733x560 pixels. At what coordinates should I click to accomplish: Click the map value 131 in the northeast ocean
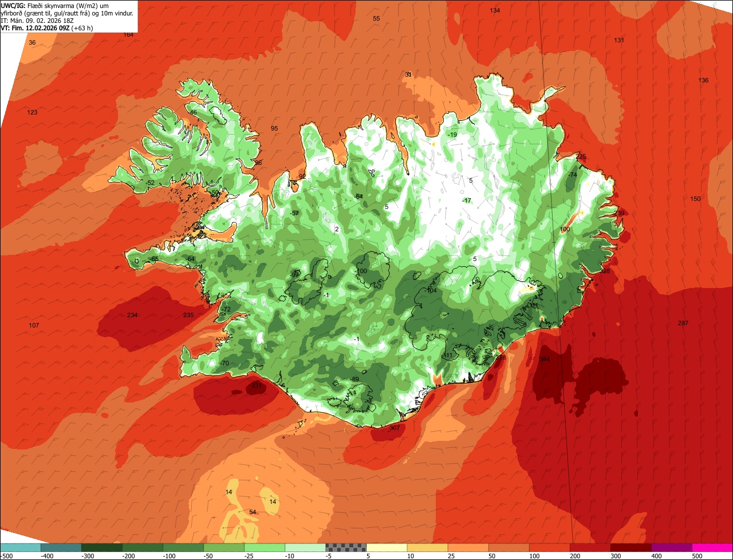coord(619,40)
